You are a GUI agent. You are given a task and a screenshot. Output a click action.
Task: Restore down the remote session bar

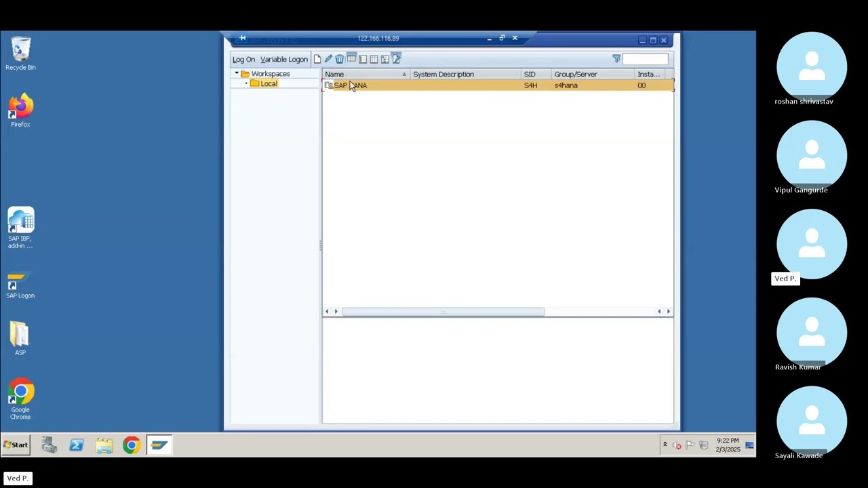[502, 39]
